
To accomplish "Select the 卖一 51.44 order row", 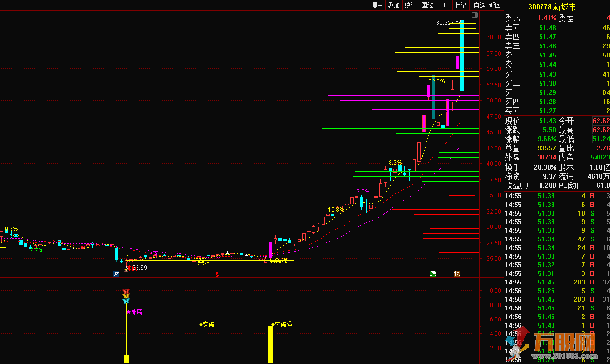I will coord(557,65).
